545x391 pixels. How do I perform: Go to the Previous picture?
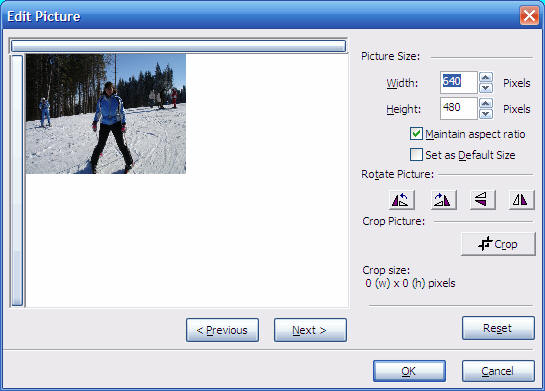click(222, 330)
